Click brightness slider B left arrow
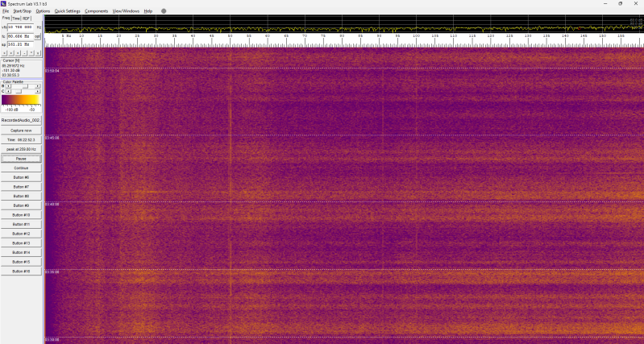The height and width of the screenshot is (344, 644). pos(8,86)
